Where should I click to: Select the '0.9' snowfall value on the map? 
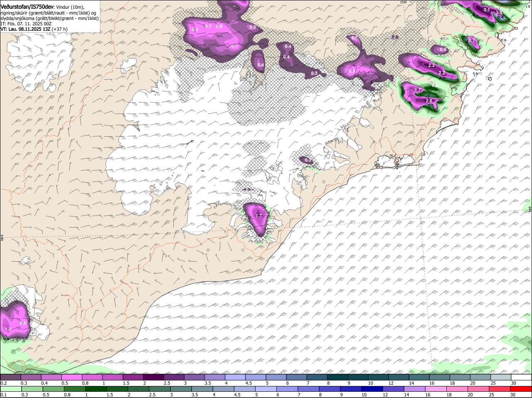tap(195, 30)
